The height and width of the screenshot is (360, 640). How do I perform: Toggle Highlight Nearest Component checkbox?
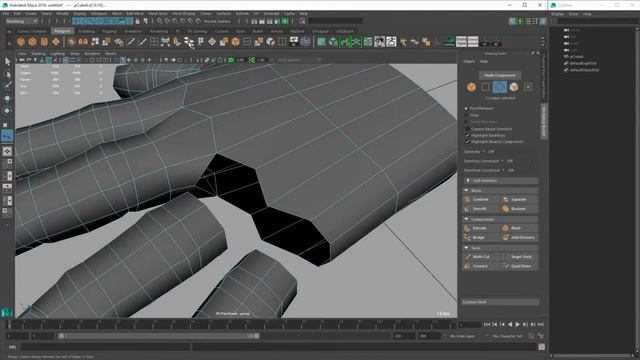[x=468, y=142]
